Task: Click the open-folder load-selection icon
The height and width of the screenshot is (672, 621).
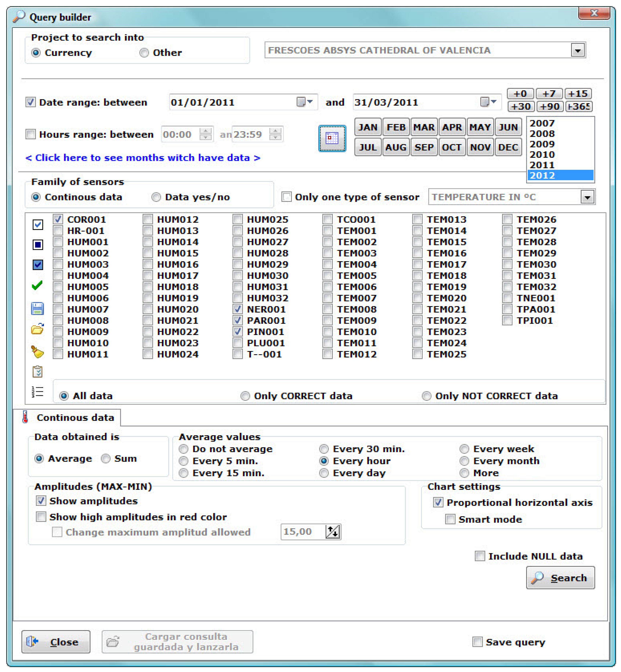Action: [37, 329]
